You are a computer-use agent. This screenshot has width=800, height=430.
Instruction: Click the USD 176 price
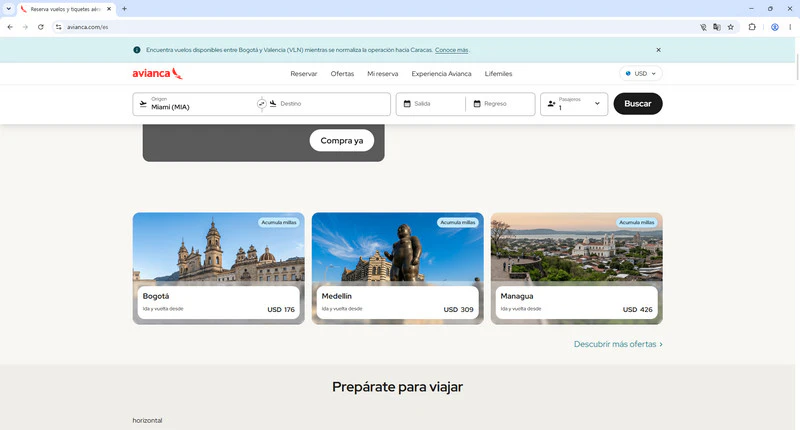pyautogui.click(x=281, y=309)
